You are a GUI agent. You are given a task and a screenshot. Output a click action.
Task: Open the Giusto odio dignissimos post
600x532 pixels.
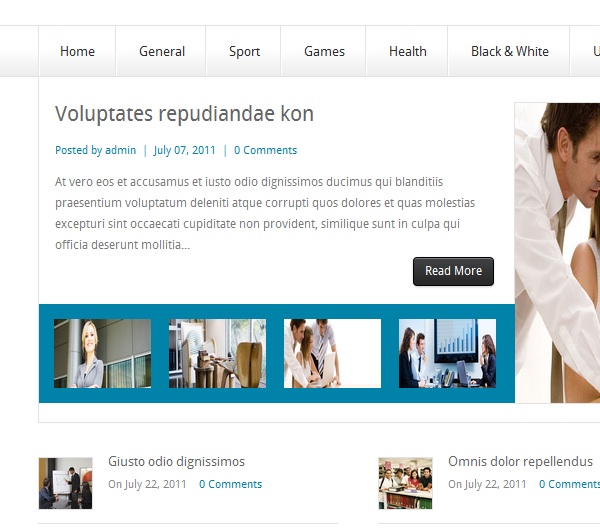point(176,462)
